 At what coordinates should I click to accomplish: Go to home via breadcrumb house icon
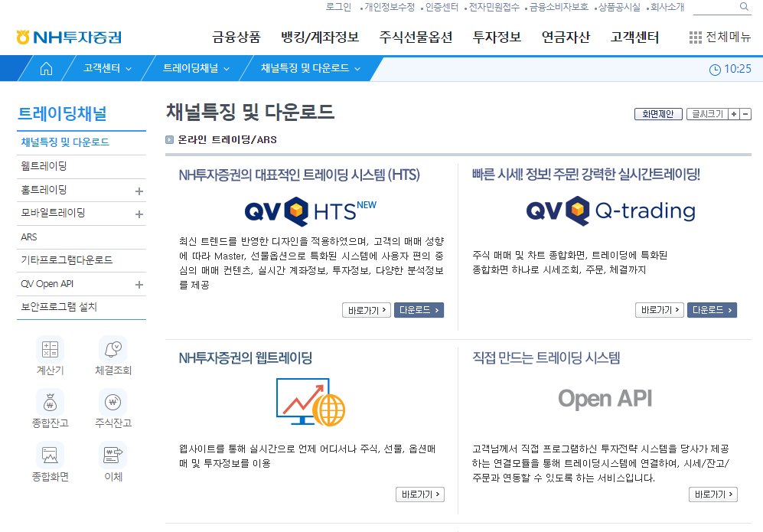pyautogui.click(x=46, y=69)
